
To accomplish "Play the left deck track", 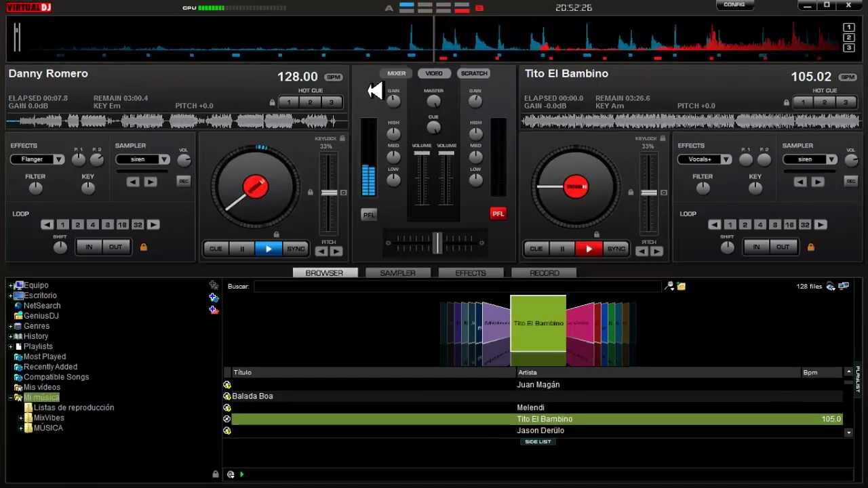I will click(x=269, y=249).
